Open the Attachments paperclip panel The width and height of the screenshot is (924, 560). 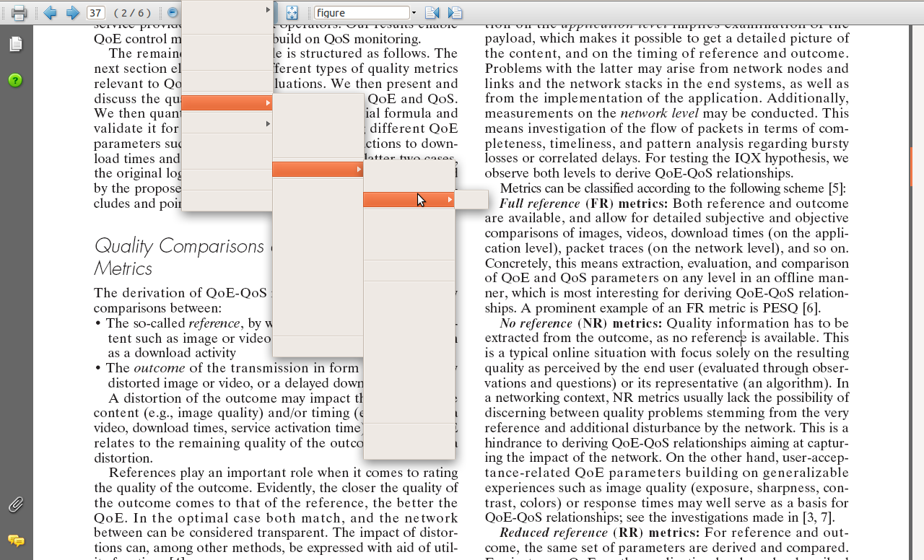point(15,504)
